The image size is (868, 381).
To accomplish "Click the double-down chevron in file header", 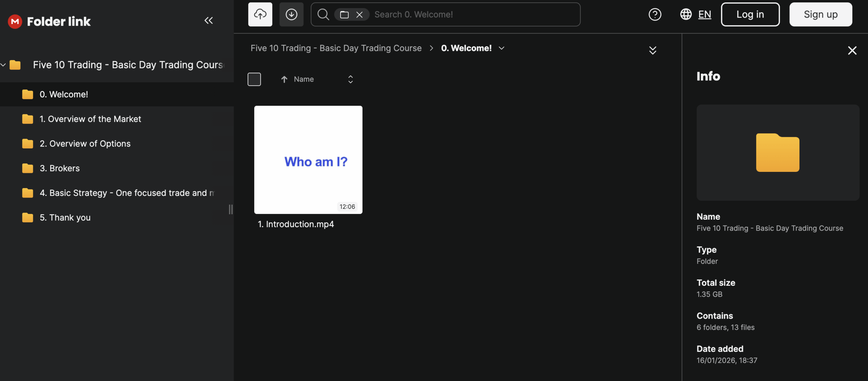I will point(652,51).
